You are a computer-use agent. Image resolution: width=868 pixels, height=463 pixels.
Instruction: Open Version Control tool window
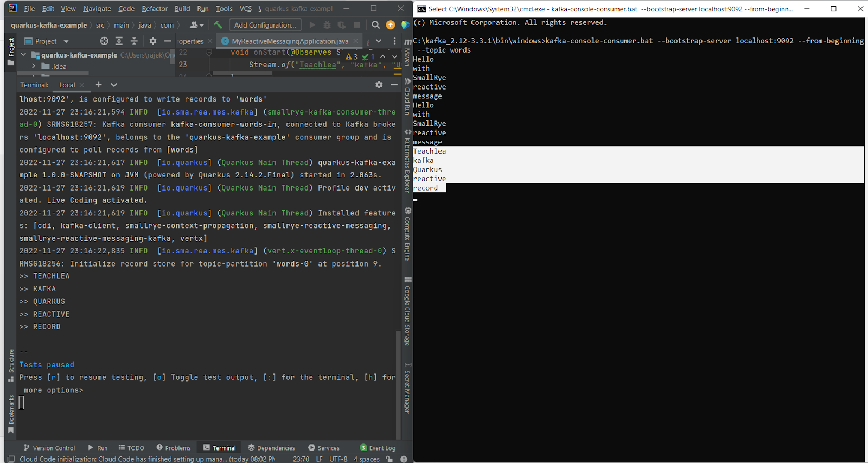pos(49,448)
